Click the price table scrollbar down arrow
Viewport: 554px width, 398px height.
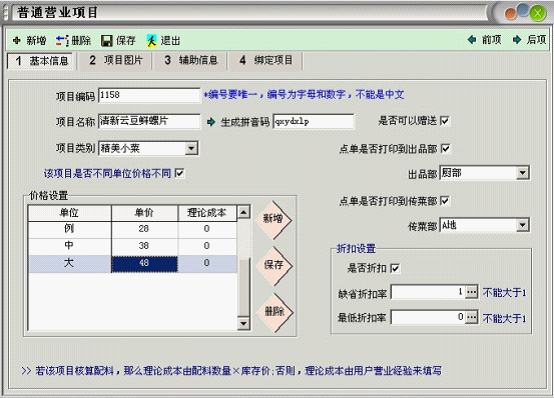243,323
